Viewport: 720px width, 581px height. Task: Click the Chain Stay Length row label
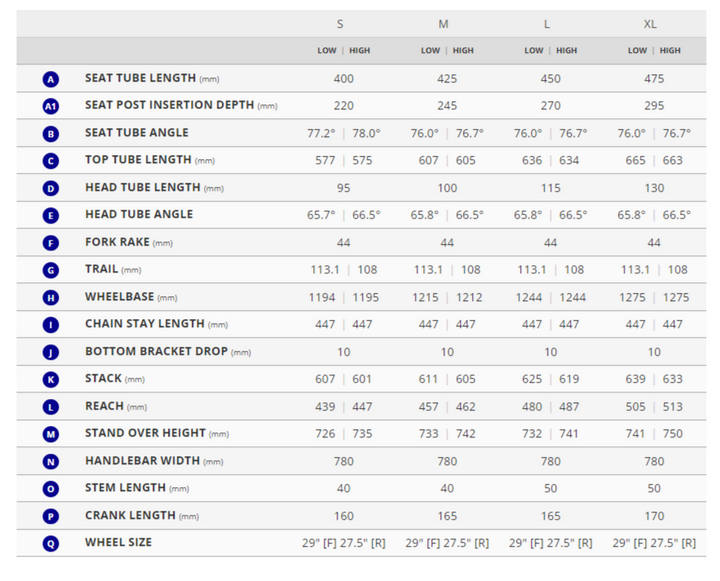point(145,324)
